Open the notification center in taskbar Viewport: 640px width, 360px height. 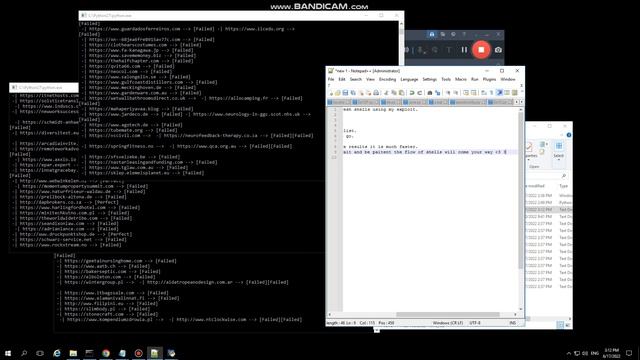(629, 353)
